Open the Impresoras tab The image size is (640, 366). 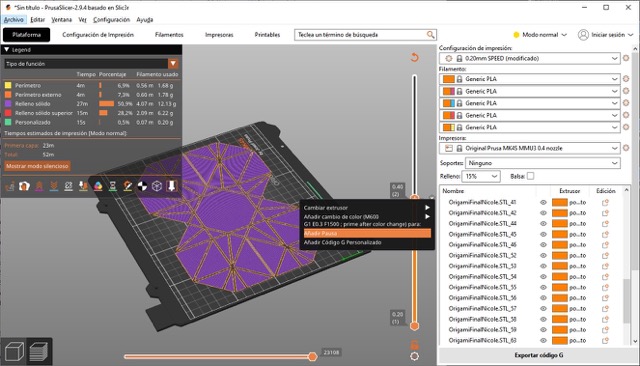219,35
